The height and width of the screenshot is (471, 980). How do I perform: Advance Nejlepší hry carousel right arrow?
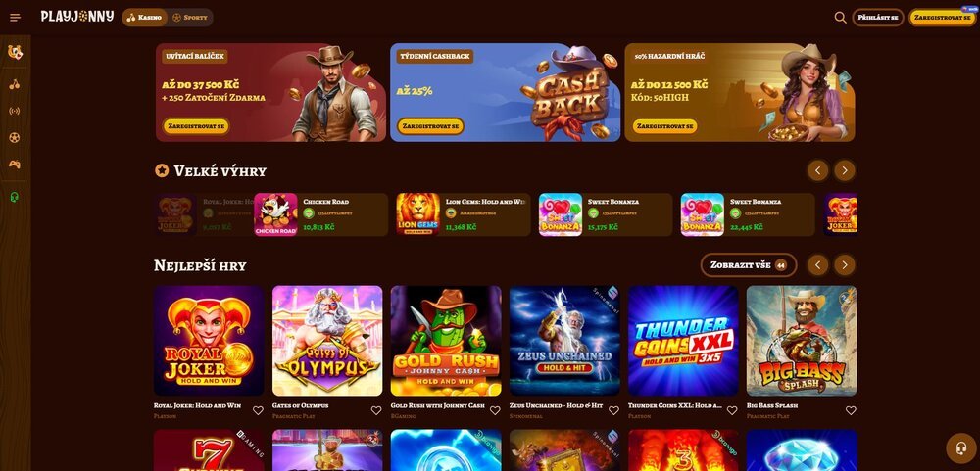point(845,264)
